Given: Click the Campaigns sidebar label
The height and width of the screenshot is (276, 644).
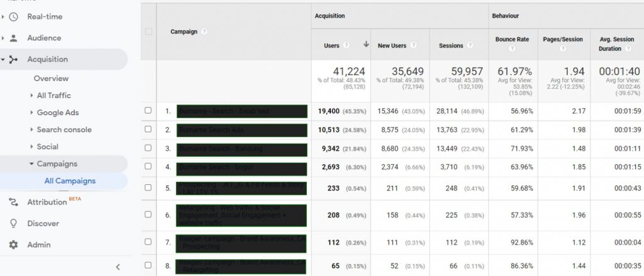Looking at the screenshot, I should click(57, 164).
